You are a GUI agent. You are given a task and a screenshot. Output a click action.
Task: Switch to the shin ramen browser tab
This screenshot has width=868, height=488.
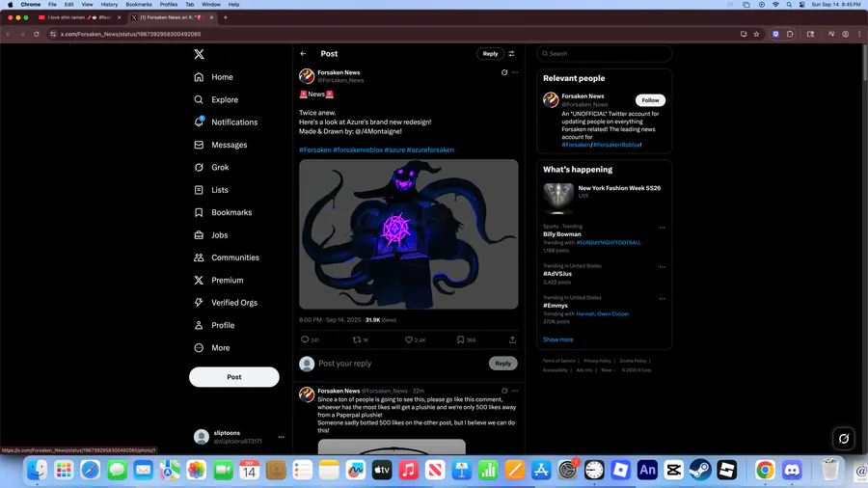point(80,17)
